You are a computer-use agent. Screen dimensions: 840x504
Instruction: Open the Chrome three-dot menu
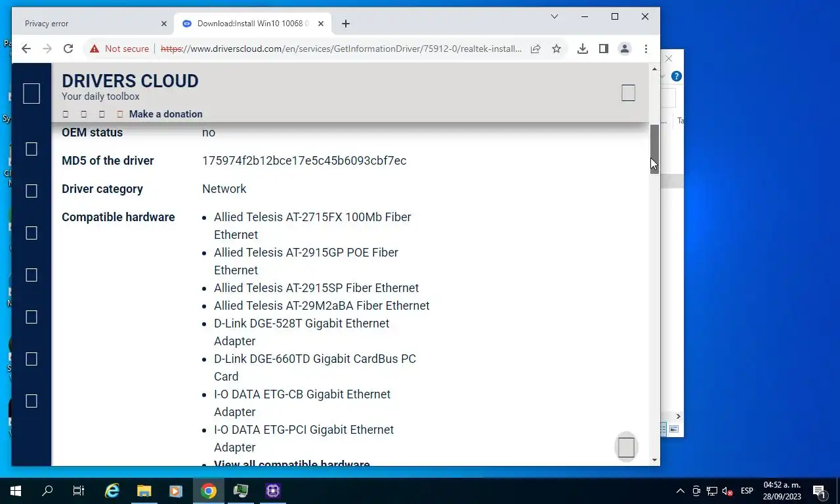coord(646,49)
